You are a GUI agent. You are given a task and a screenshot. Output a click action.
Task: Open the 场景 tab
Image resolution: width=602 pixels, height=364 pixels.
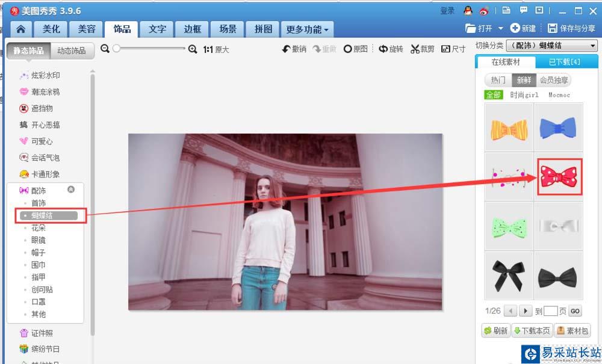[228, 29]
